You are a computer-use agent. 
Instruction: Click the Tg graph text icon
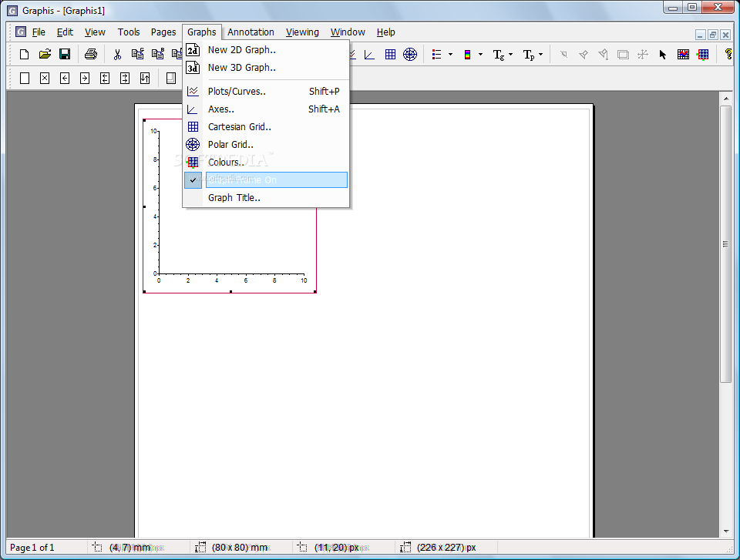click(499, 55)
